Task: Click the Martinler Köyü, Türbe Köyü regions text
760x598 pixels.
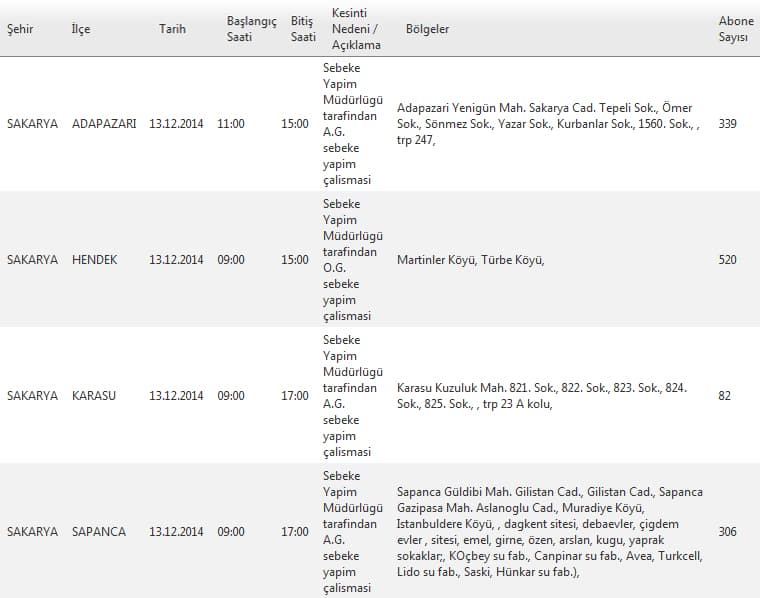Action: click(x=471, y=260)
